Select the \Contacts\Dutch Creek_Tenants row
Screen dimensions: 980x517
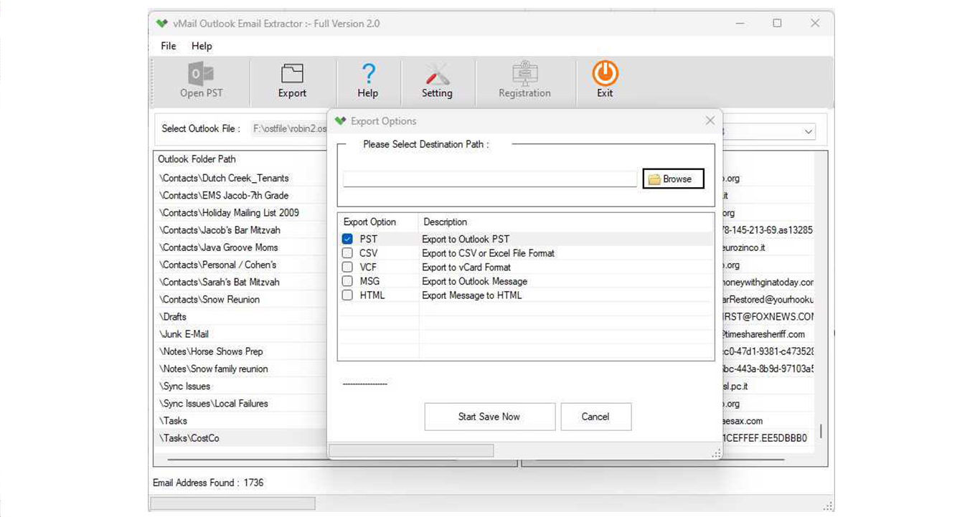pos(240,178)
